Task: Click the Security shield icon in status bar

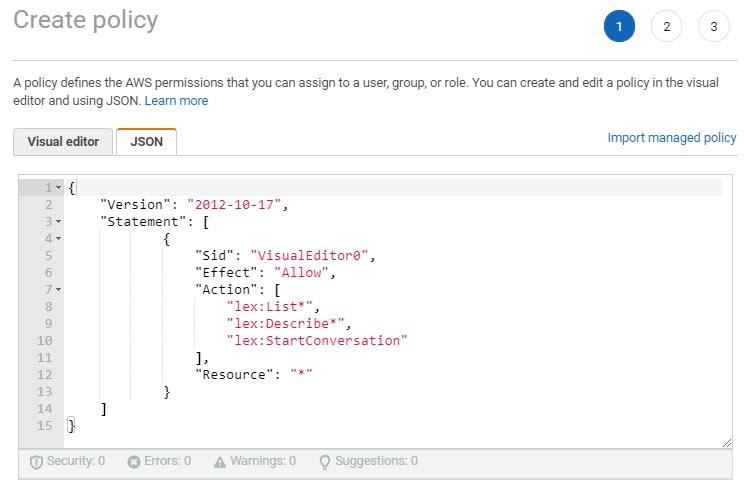Action: point(36,462)
